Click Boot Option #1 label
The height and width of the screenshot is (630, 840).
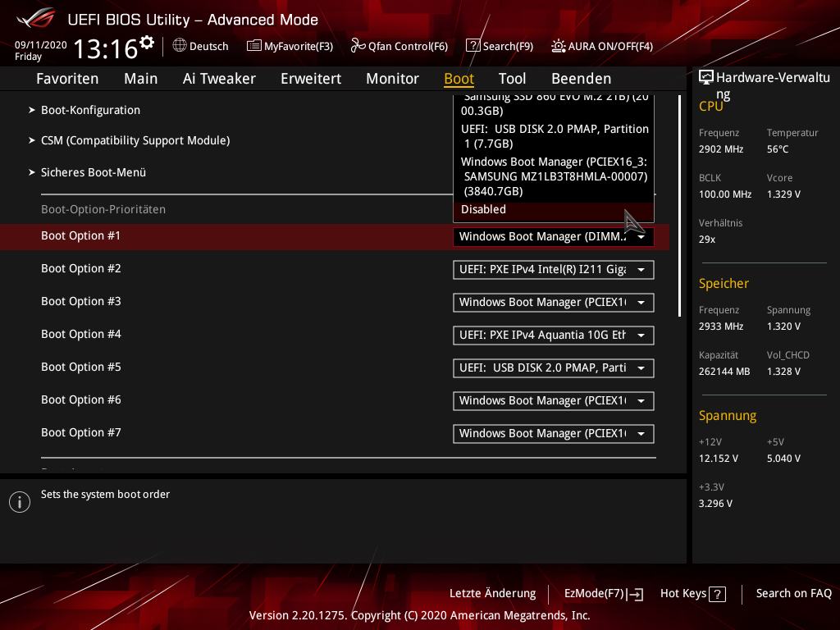click(81, 235)
